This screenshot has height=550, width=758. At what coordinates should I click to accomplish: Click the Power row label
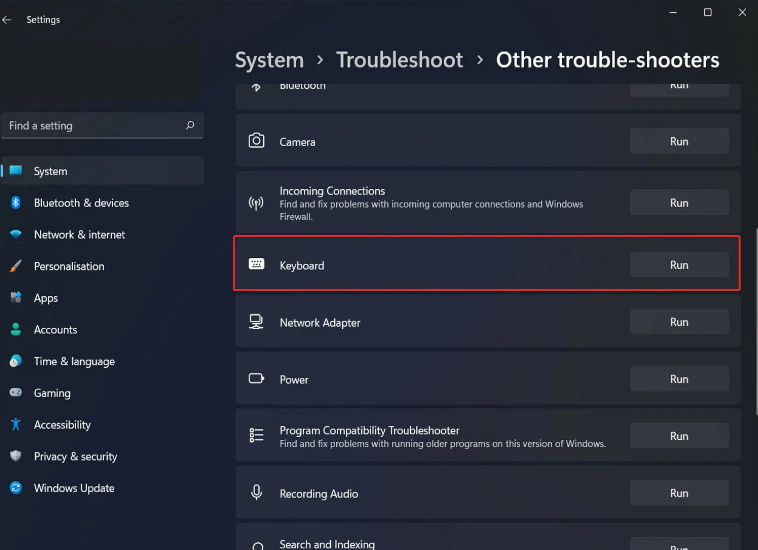tap(294, 380)
